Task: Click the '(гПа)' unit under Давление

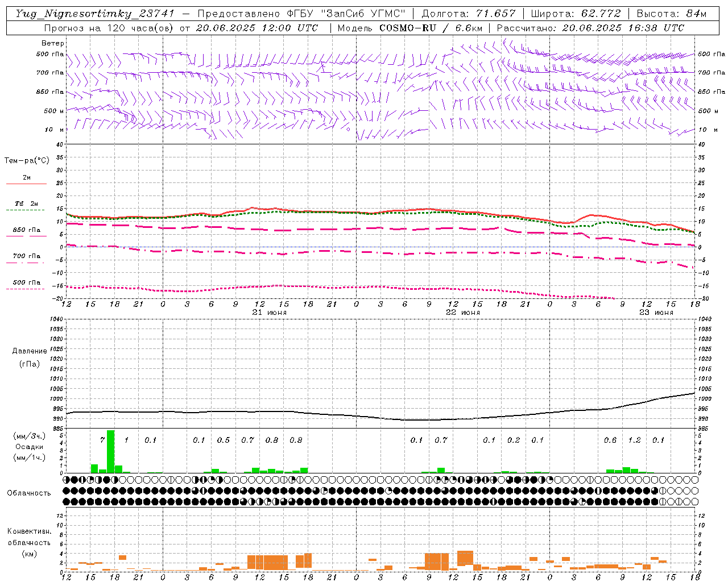Action: pyautogui.click(x=30, y=364)
